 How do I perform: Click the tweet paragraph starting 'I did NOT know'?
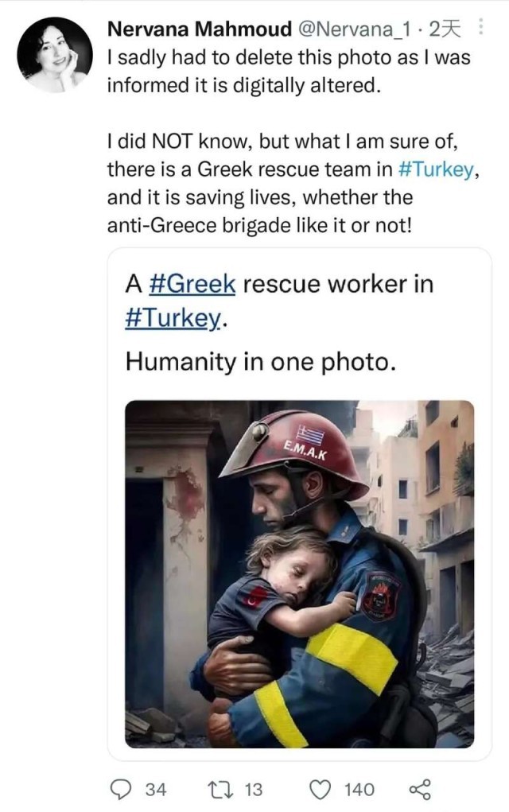pyautogui.click(x=293, y=184)
